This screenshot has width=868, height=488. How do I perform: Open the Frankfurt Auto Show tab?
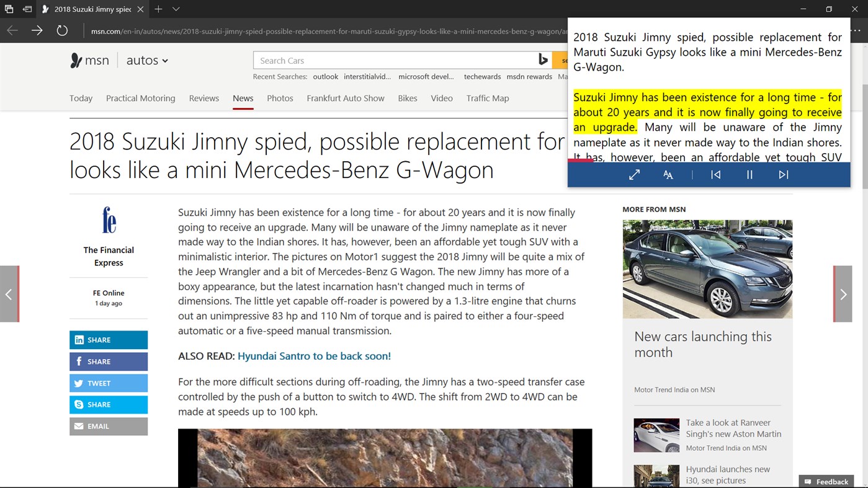[x=346, y=98]
